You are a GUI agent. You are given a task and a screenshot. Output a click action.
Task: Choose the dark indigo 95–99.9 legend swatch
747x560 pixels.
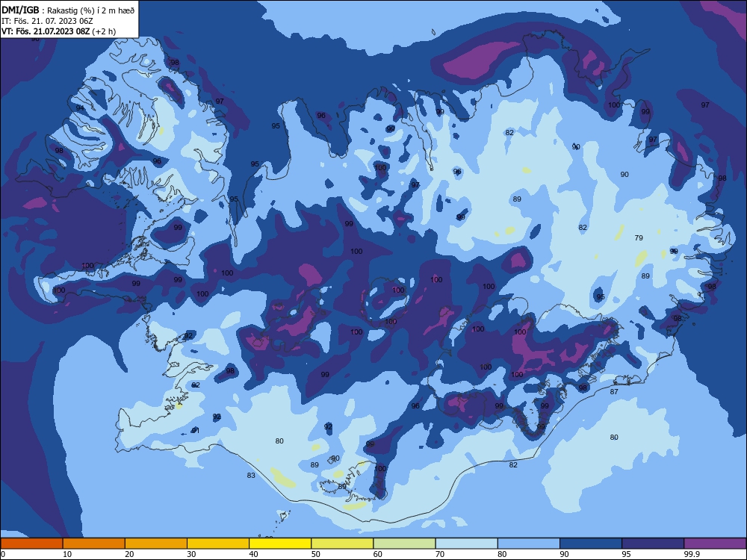click(x=653, y=544)
